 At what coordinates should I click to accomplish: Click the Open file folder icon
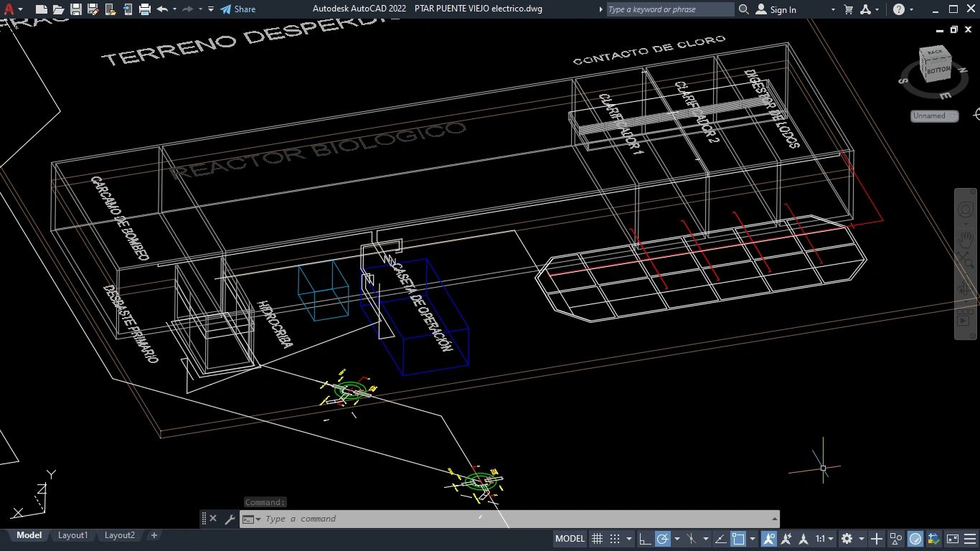pos(59,9)
